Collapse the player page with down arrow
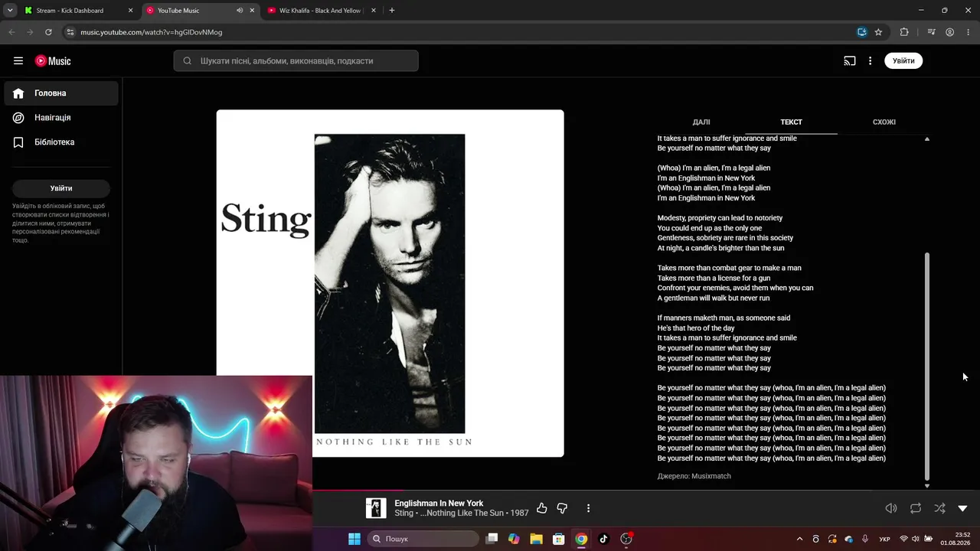 963,508
